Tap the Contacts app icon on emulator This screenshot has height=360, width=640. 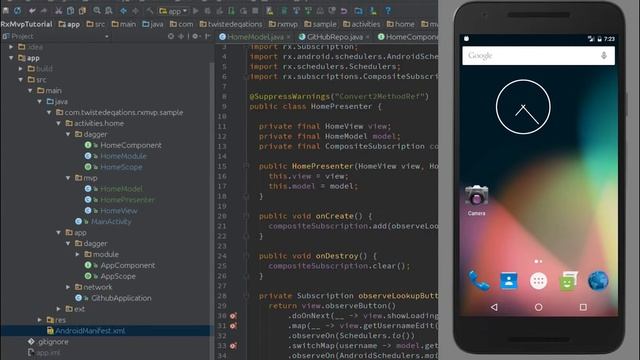click(x=509, y=280)
